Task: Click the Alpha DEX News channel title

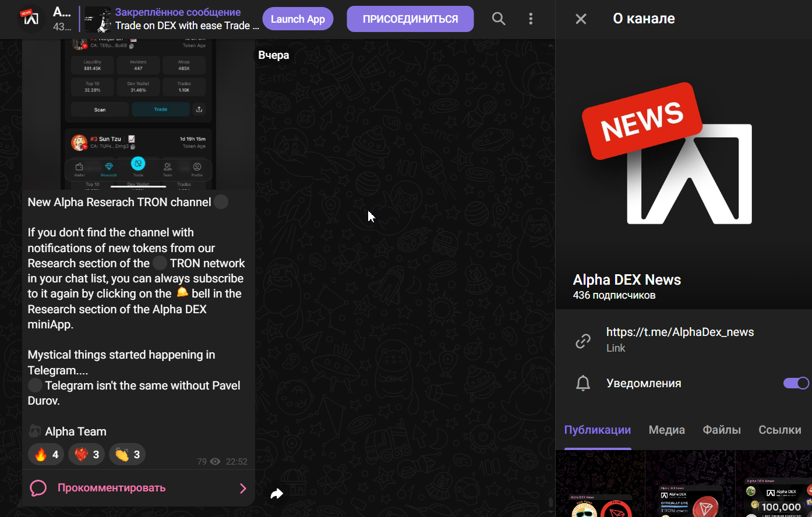Action: 627,279
